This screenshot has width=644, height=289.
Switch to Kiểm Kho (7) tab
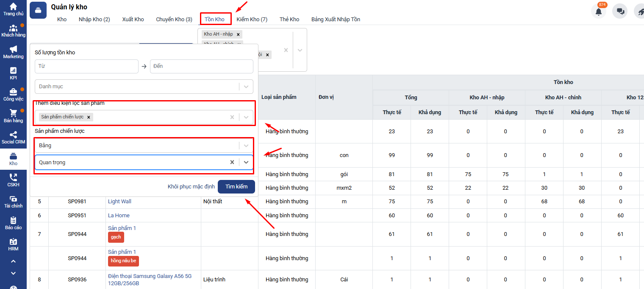pyautogui.click(x=252, y=20)
